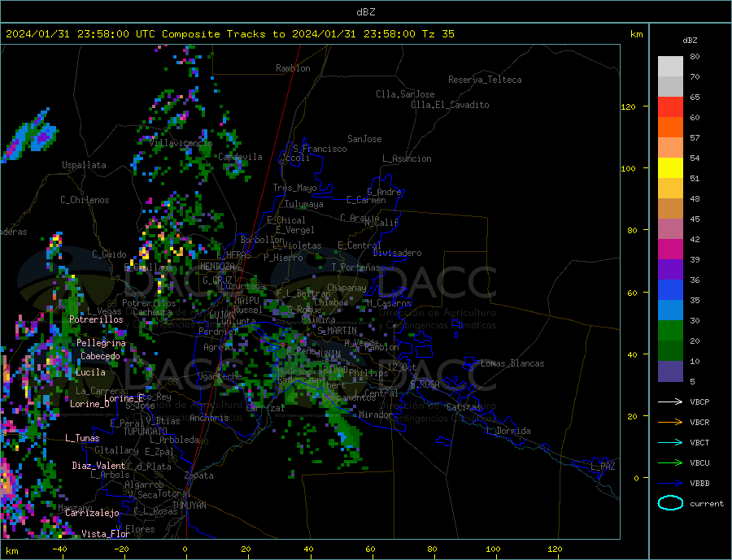Screen dimensions: 732x560
Task: Click the Reserva_Telteca map label
Action: 485,80
